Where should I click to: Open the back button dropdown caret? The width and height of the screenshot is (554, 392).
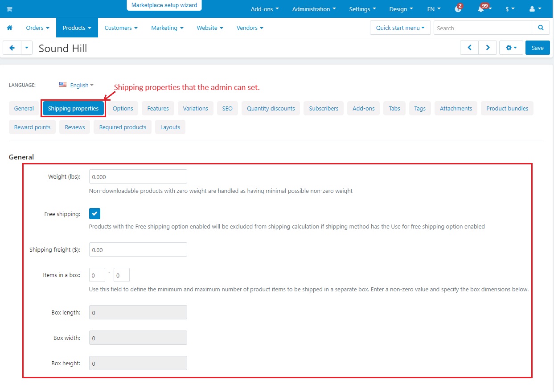tap(27, 48)
